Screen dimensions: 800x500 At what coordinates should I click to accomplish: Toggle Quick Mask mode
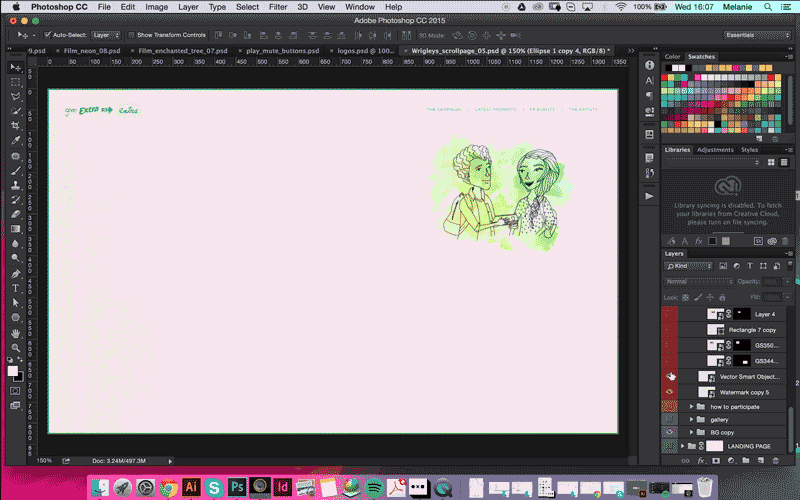coord(15,391)
